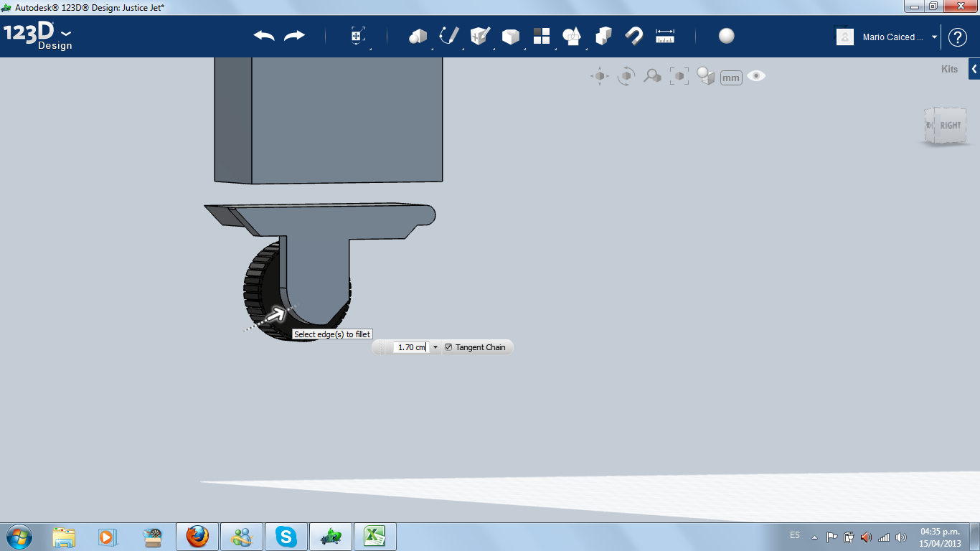Open the Transform tool
The width and height of the screenshot is (980, 551).
tap(358, 37)
